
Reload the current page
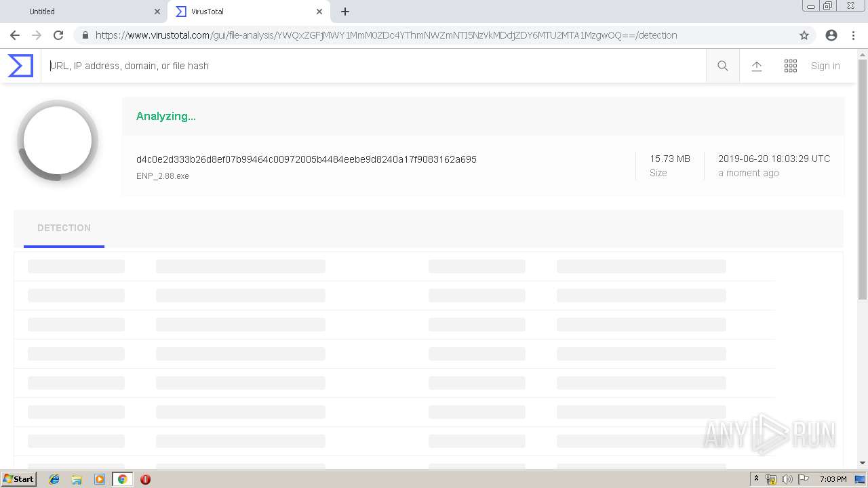[x=58, y=35]
